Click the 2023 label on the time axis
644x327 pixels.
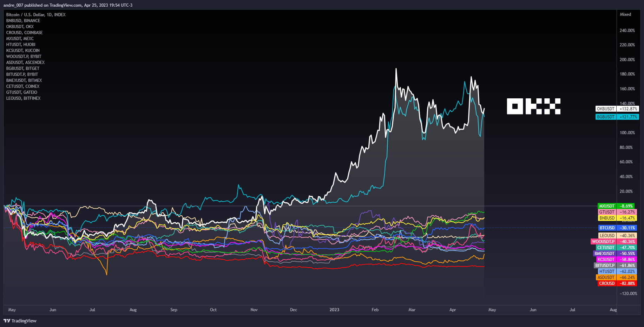tap(334, 310)
